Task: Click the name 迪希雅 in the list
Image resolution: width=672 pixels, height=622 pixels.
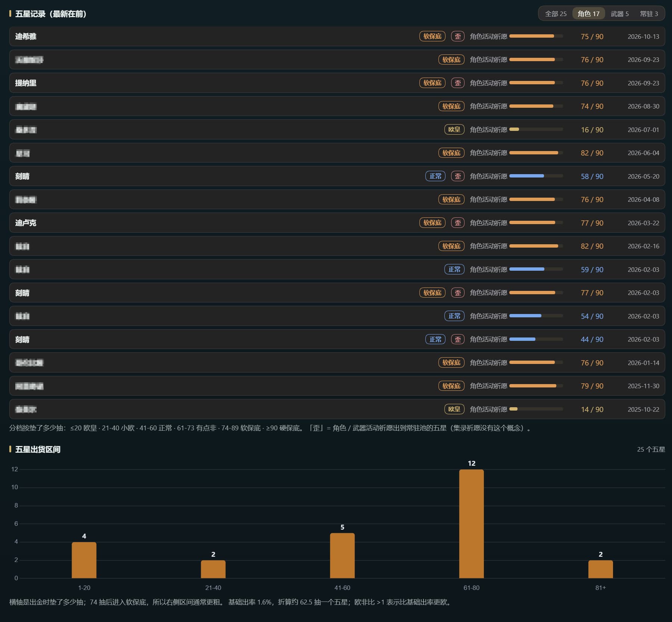Action: point(26,36)
